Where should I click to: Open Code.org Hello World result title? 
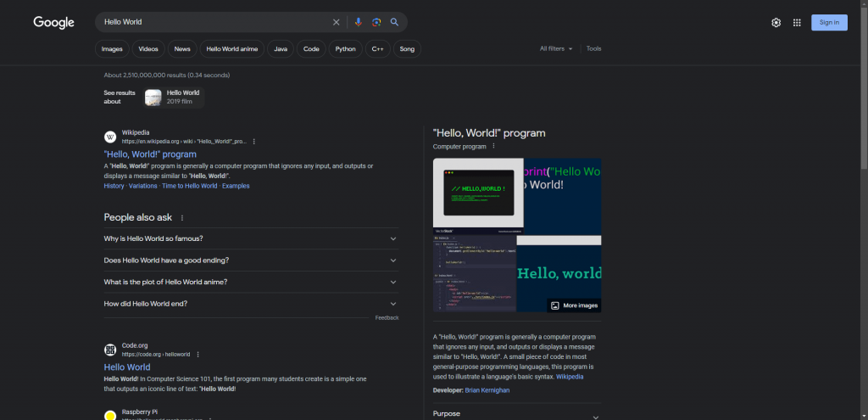[127, 367]
